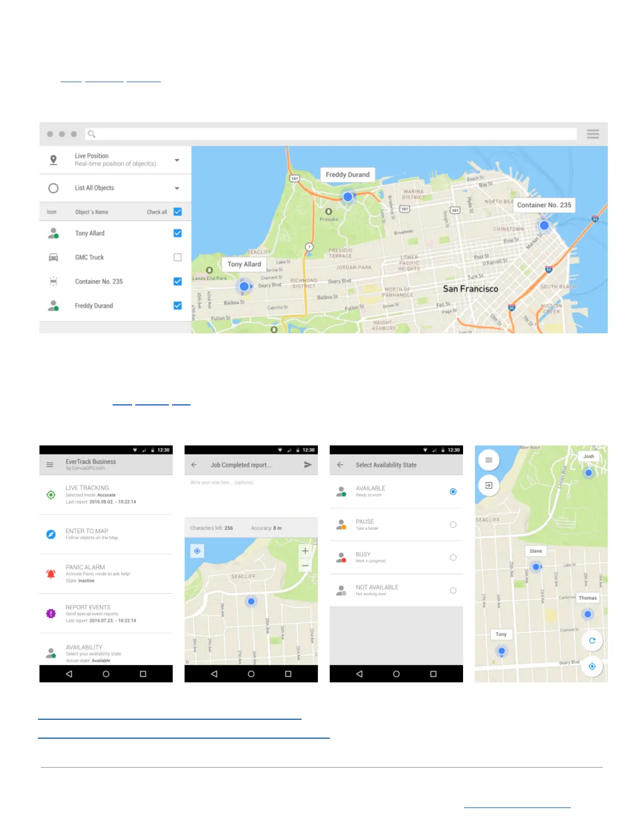
Task: Check the GMC Truck checkbox
Action: pos(177,257)
